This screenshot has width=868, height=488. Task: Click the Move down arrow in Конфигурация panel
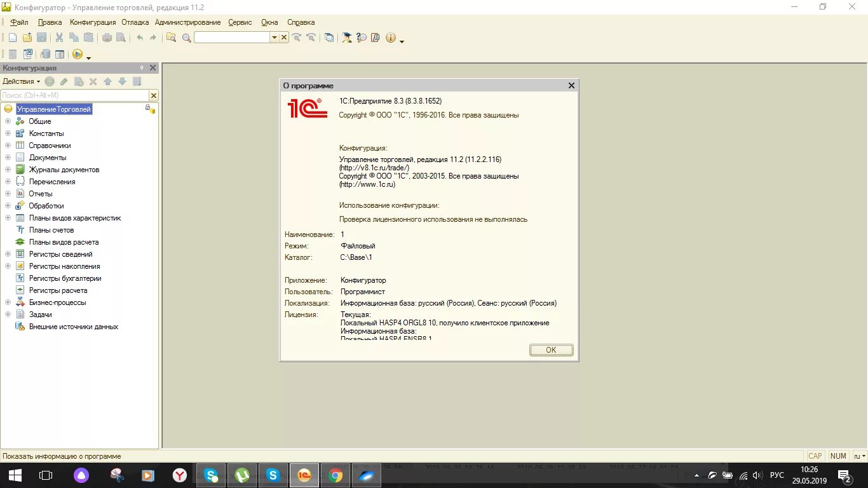pos(122,81)
